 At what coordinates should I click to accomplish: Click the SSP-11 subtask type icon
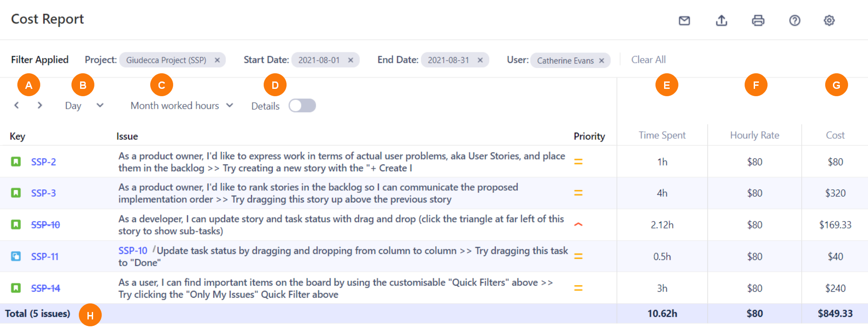pyautogui.click(x=16, y=256)
